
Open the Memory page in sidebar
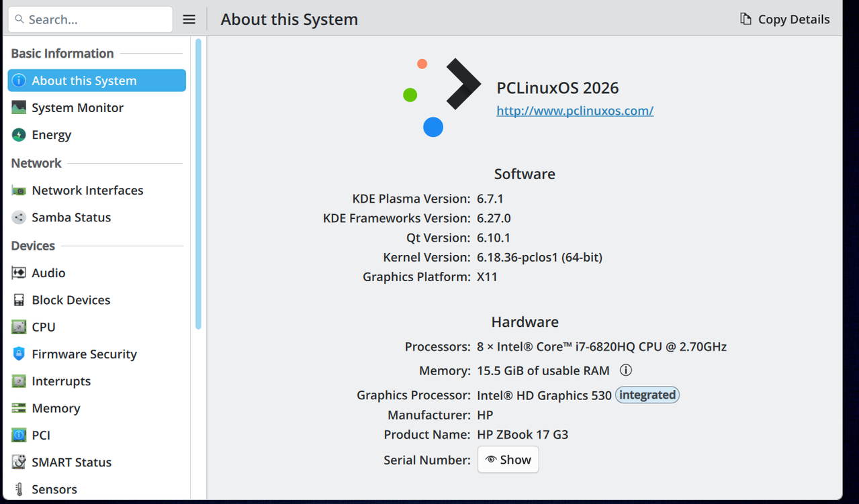[97, 408]
